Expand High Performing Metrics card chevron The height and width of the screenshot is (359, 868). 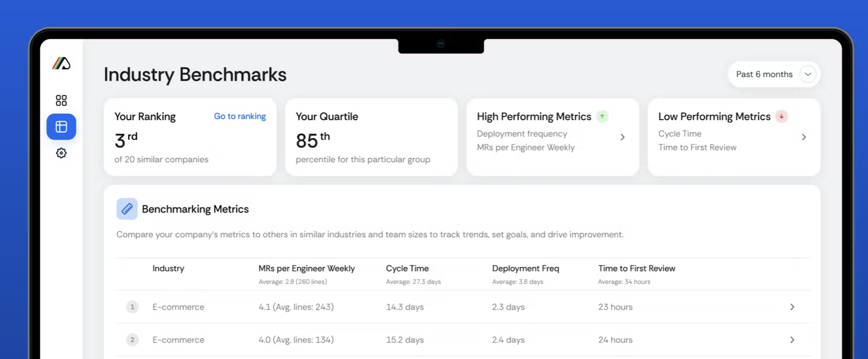coord(622,137)
